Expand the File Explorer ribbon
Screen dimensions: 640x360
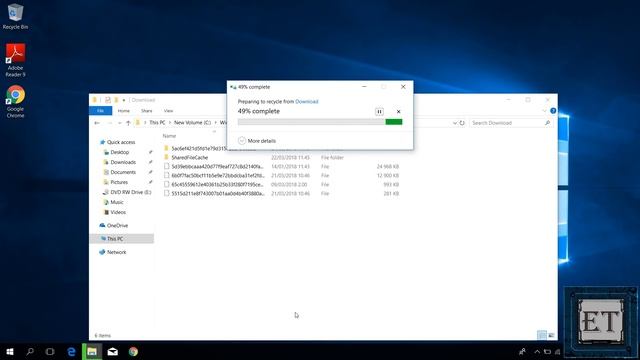click(x=544, y=111)
